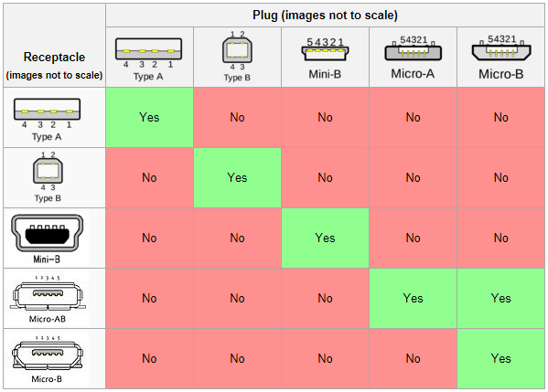Screen dimensions: 548x392
Task: Click the green Yes cell for Type A
Action: (x=149, y=117)
